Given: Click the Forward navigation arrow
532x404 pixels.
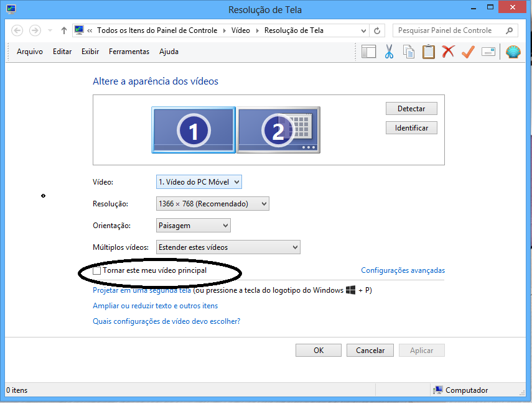Looking at the screenshot, I should [35, 30].
